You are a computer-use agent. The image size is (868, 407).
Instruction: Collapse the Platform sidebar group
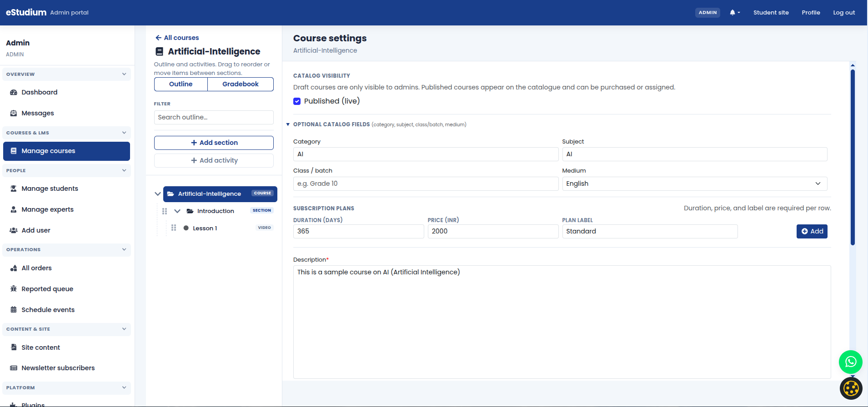(124, 387)
